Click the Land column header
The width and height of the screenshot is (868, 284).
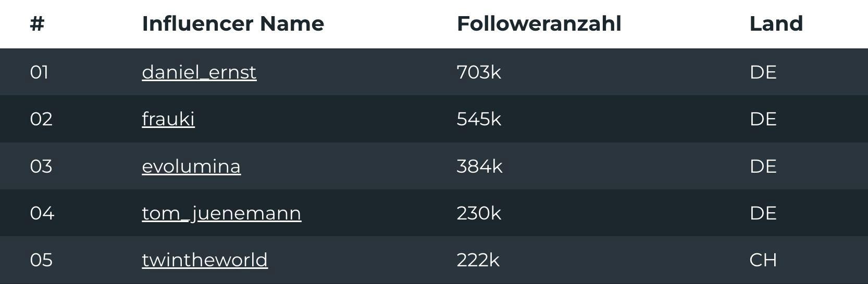[776, 24]
